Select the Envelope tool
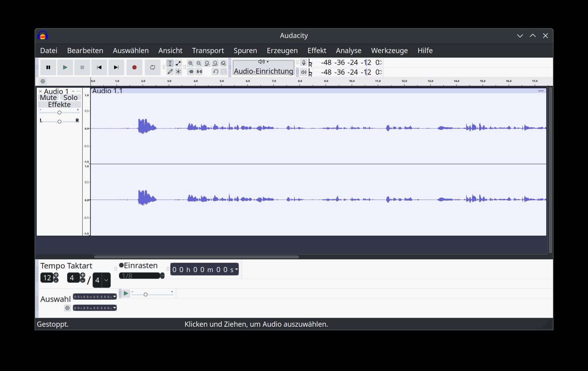The image size is (588, 371). tap(178, 63)
